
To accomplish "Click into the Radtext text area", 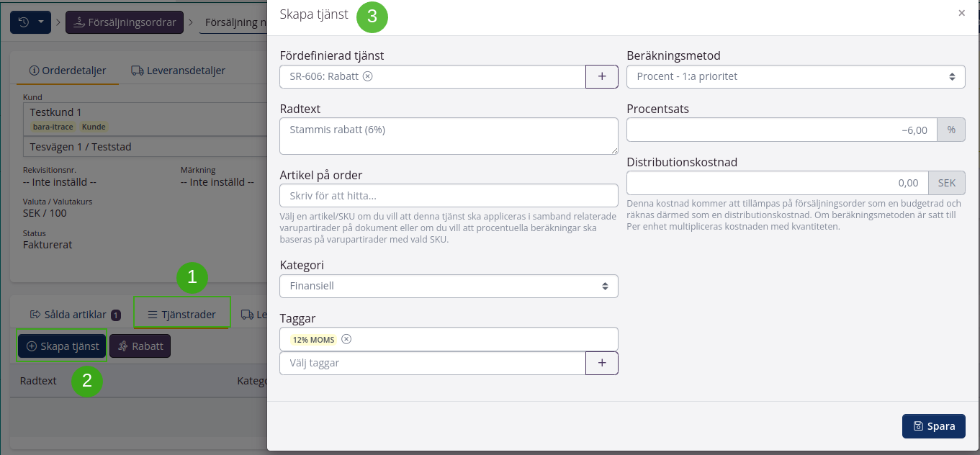I will (449, 136).
